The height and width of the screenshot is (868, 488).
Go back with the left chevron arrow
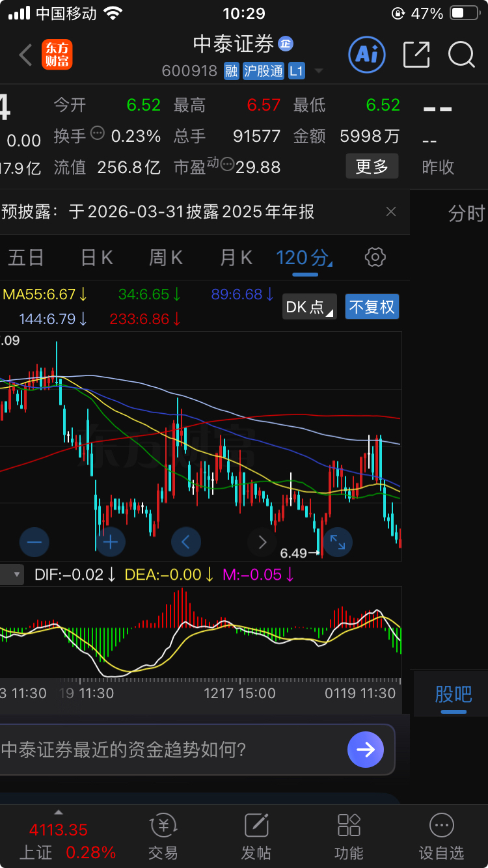pyautogui.click(x=25, y=55)
